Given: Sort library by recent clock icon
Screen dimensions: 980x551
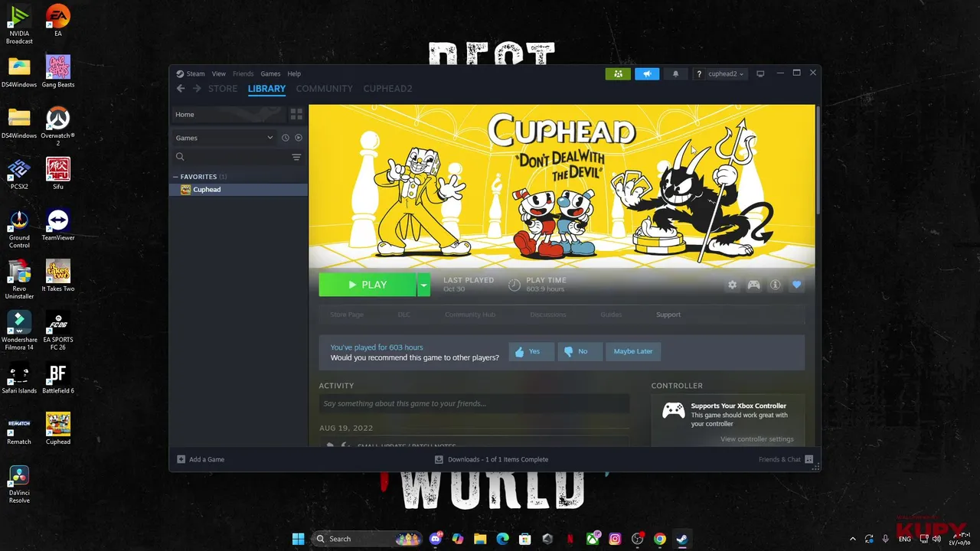Looking at the screenshot, I should click(x=285, y=138).
